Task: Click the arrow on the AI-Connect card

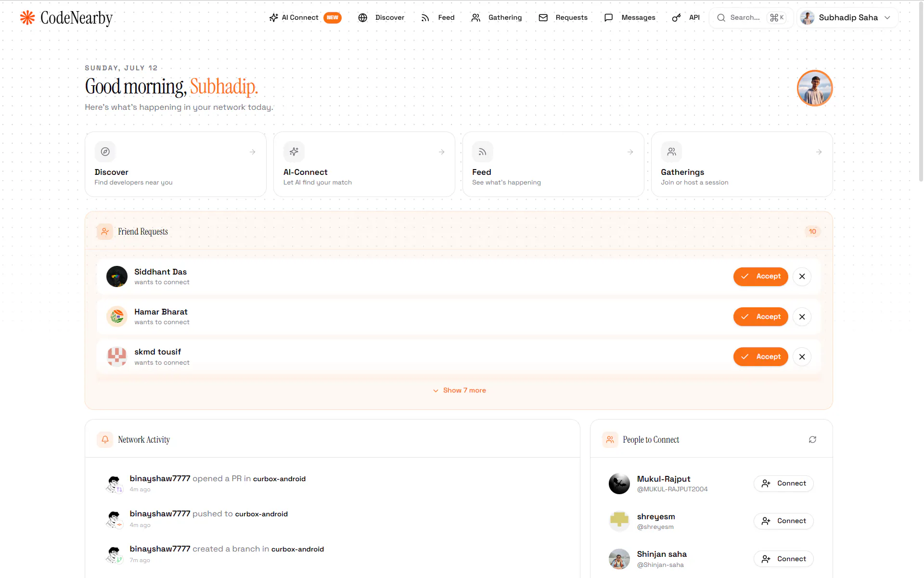Action: tap(441, 152)
